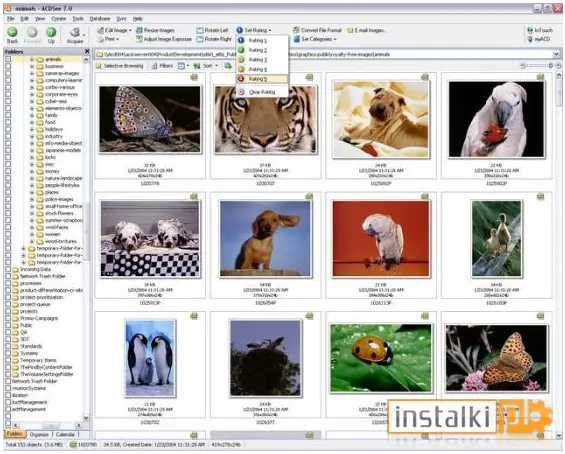
Task: Open the Acquire tool icon
Action: click(x=75, y=32)
